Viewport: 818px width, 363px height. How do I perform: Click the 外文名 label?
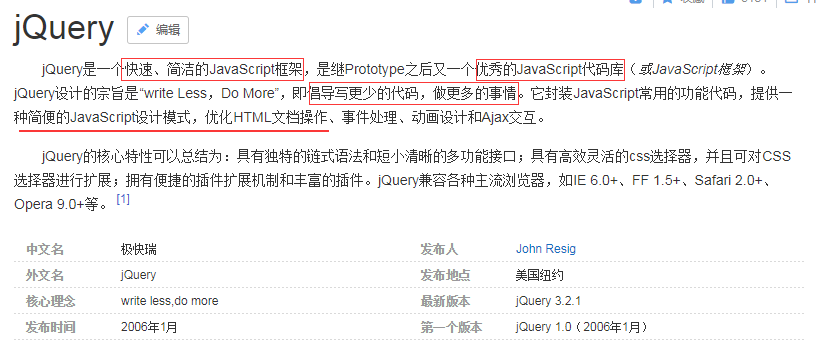45,275
